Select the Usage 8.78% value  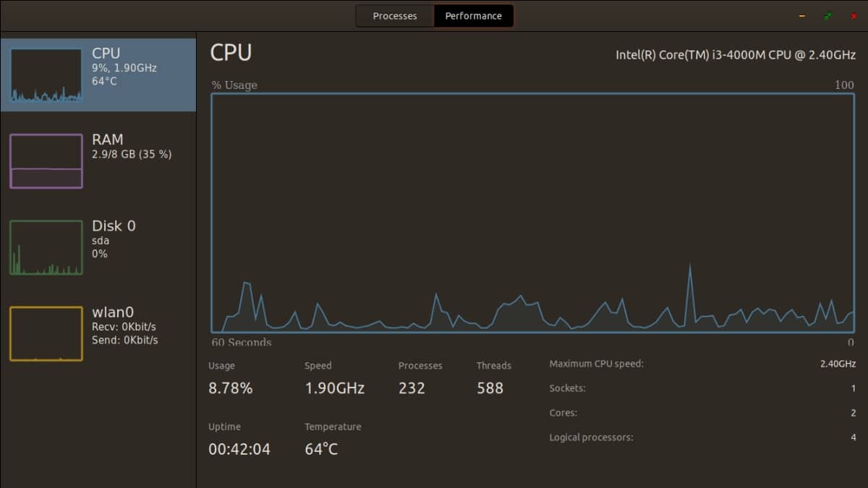click(230, 388)
